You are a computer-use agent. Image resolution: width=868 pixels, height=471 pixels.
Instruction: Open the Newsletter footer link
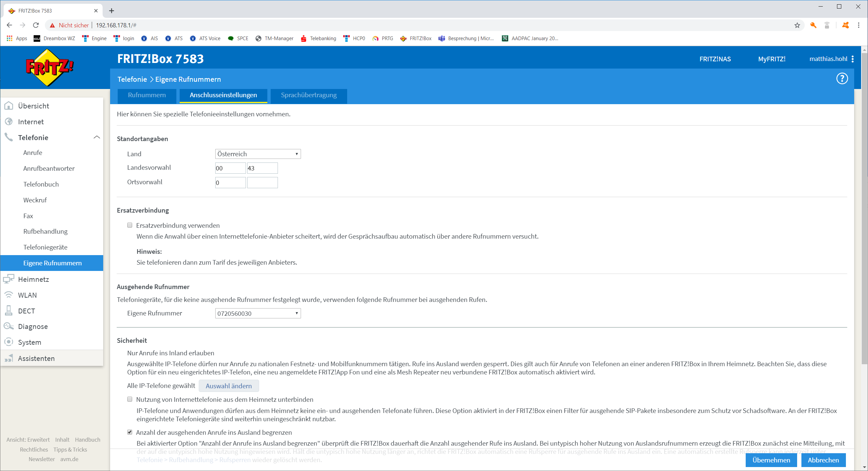tap(42, 459)
